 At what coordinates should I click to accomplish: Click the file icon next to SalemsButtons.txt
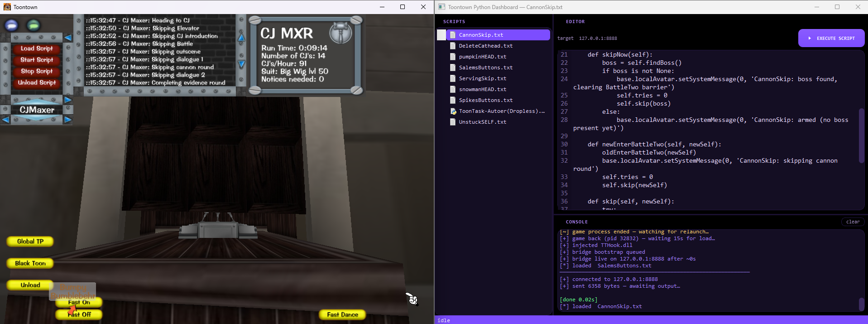(x=452, y=68)
